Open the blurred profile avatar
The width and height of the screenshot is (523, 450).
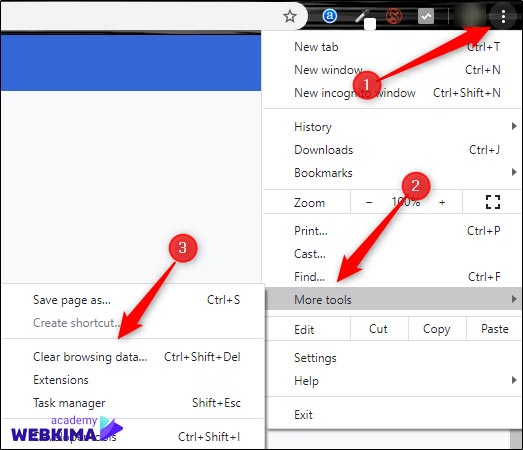coord(471,16)
